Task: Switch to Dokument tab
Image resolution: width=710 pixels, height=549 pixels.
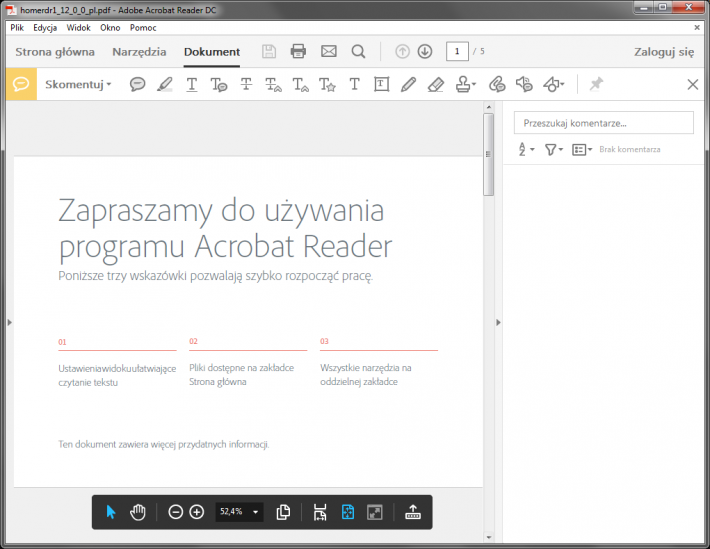Action: click(212, 52)
